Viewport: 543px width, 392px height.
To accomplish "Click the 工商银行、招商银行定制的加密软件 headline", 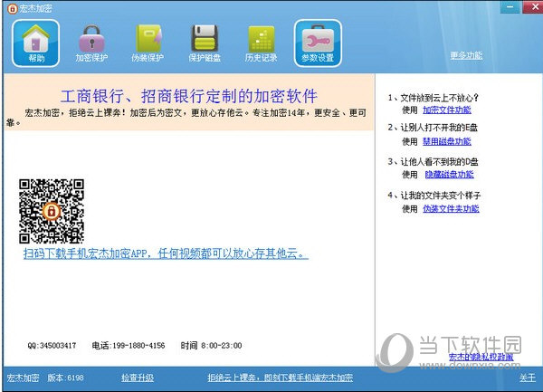I will [189, 96].
